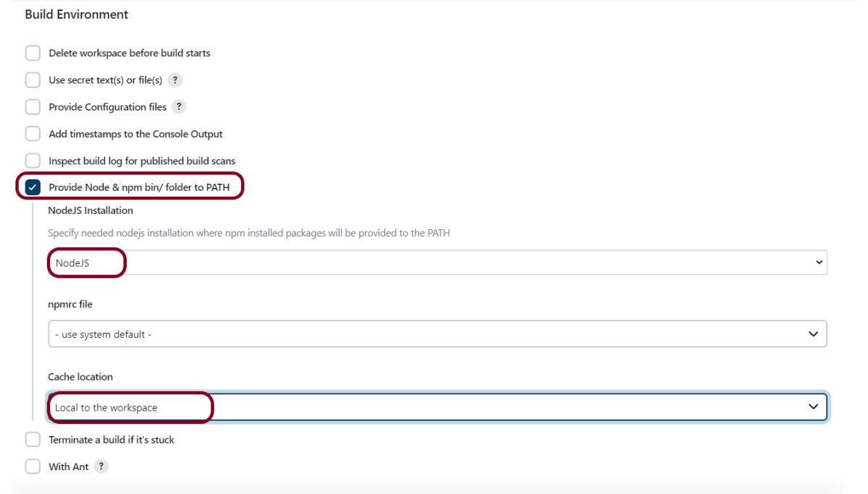Click the chevron arrow of 'use system default' select
Viewport: 868px width, 494px height.
pos(813,334)
